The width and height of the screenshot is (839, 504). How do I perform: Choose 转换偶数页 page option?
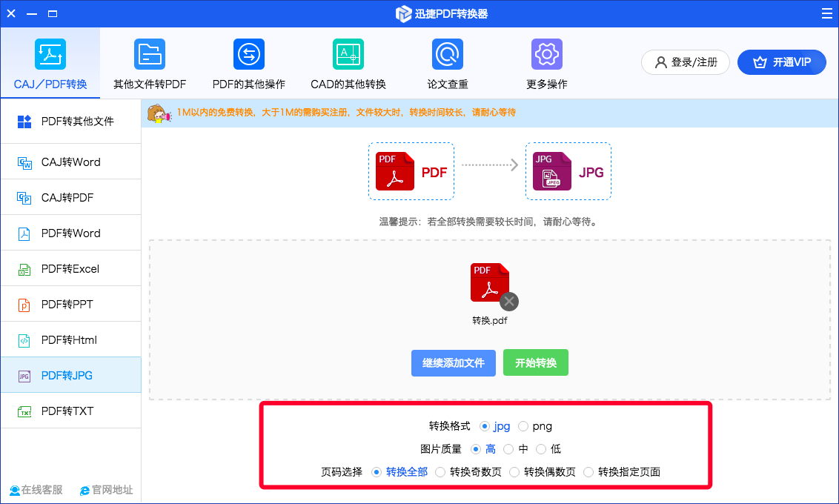514,472
